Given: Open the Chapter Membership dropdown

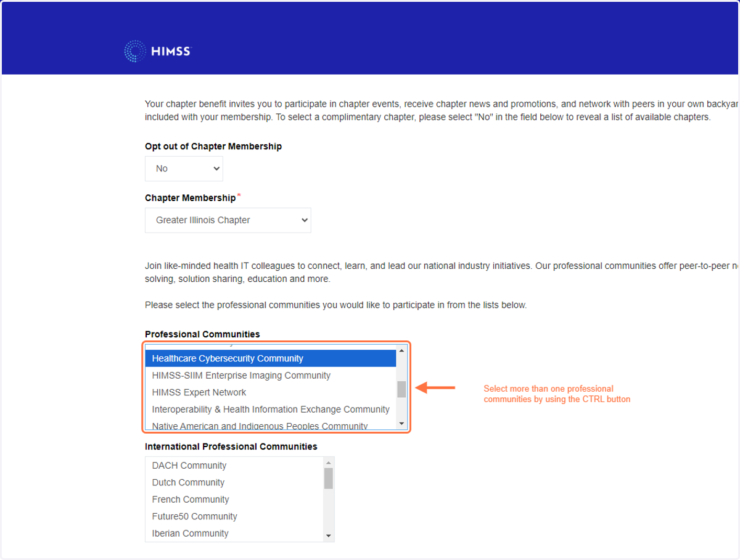Looking at the screenshot, I should click(228, 220).
